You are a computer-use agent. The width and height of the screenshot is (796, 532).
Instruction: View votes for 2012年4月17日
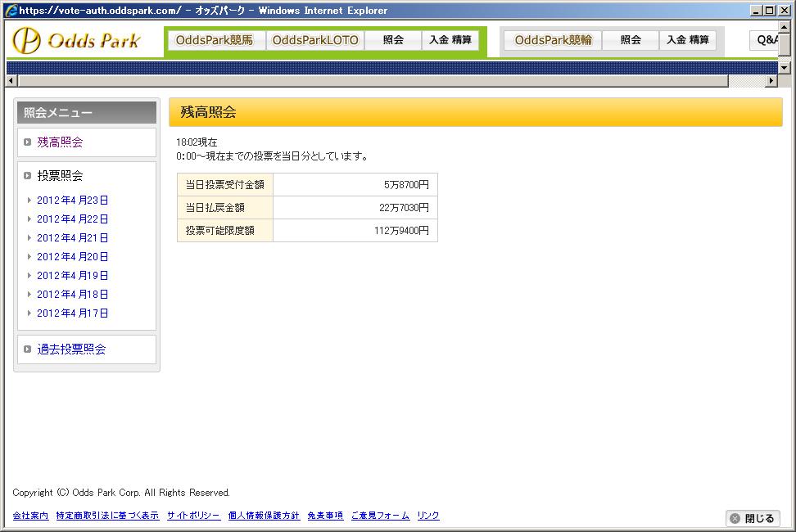[x=73, y=313]
